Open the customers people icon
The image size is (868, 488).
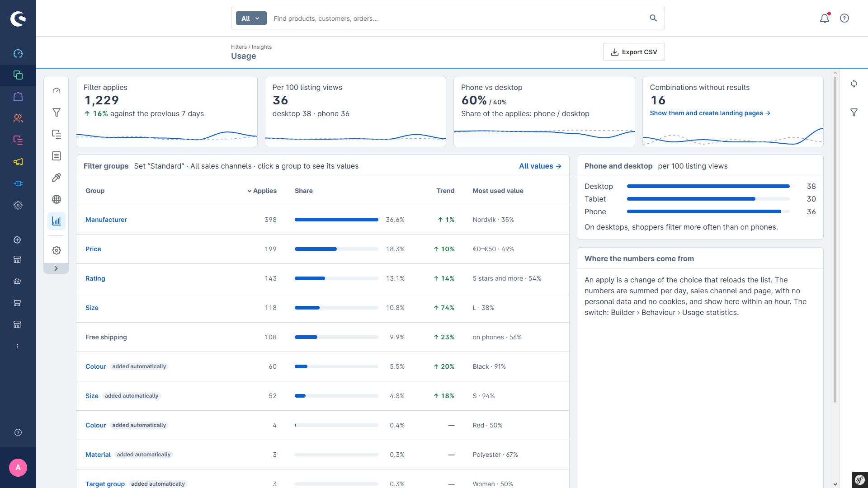[18, 118]
